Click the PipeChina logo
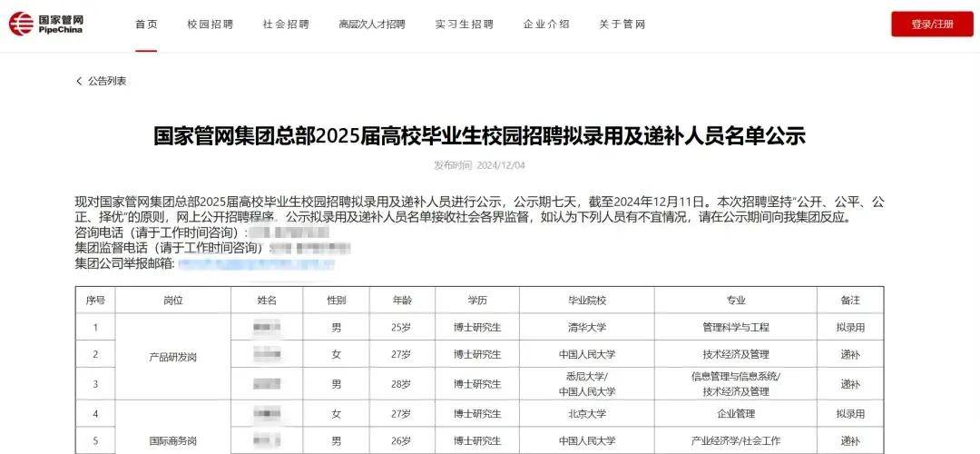This screenshot has width=980, height=454. point(45,25)
